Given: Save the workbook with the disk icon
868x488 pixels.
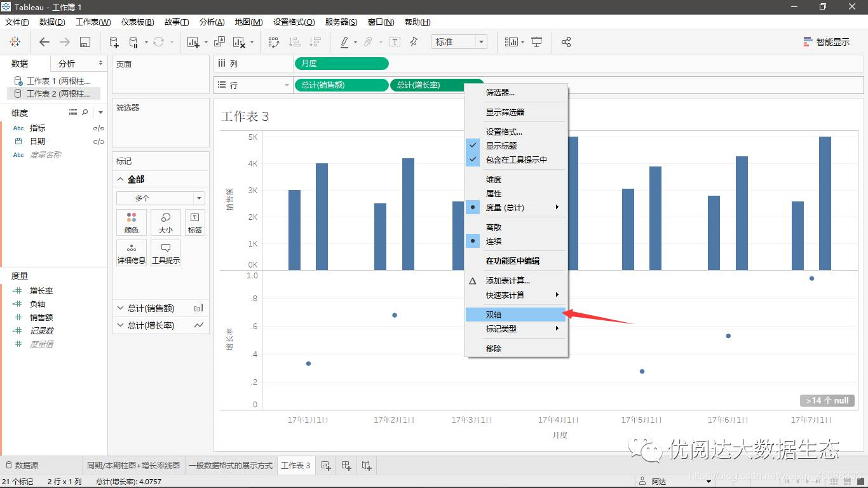Looking at the screenshot, I should [x=85, y=42].
